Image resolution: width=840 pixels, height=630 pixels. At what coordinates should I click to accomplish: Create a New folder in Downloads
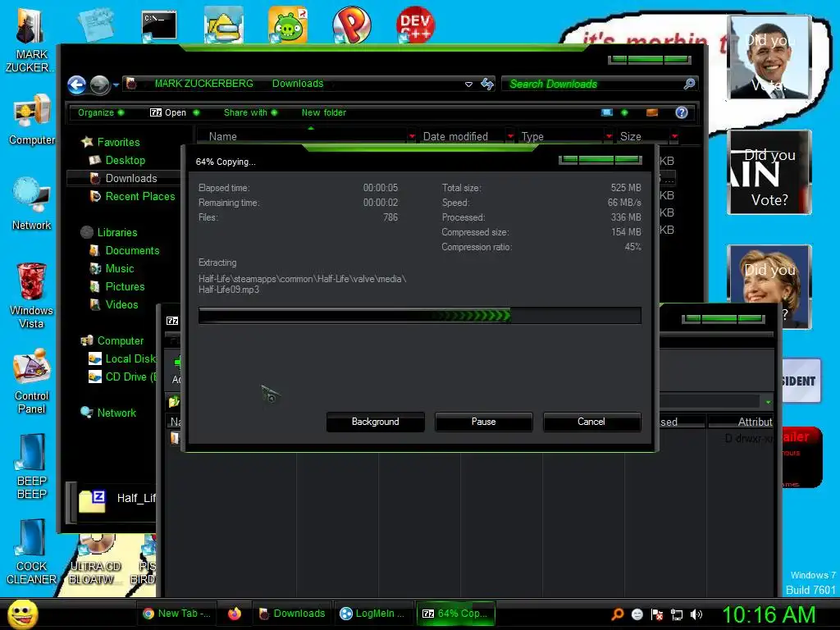click(x=323, y=112)
